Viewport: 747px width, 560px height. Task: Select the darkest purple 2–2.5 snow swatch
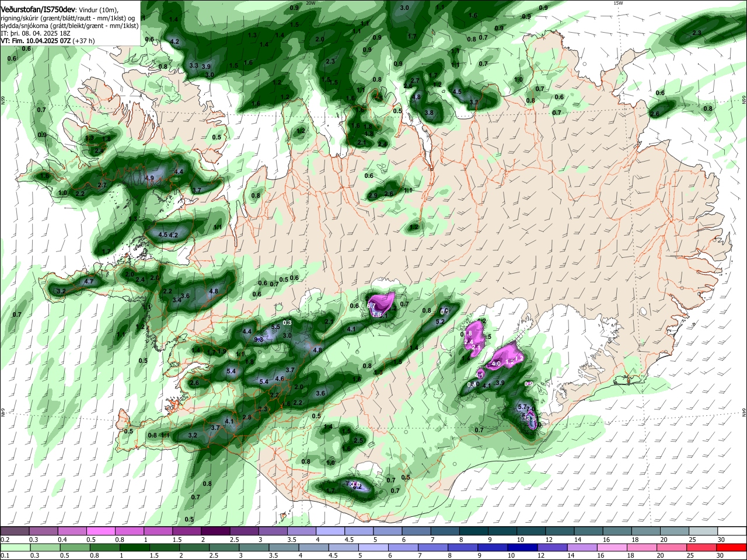point(215,531)
